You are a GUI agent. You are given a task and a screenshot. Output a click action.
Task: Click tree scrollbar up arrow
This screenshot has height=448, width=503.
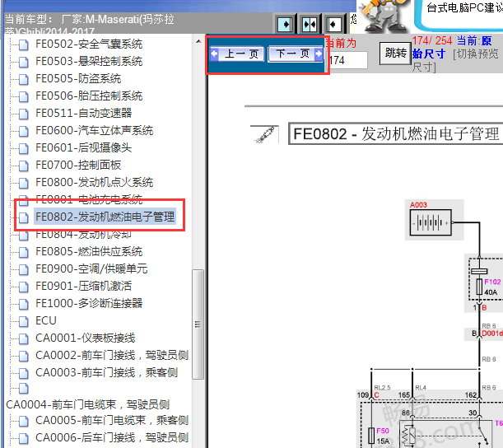[x=198, y=41]
